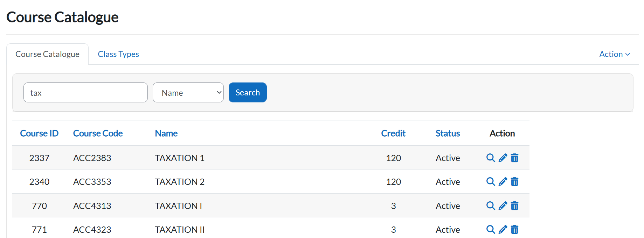Delete the TAXATION 1 course
The height and width of the screenshot is (238, 644).
514,158
